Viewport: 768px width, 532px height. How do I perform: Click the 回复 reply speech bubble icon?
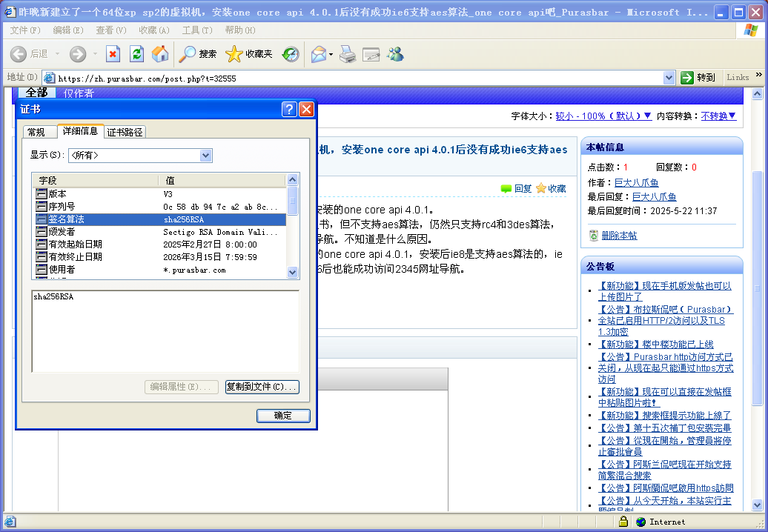tap(506, 188)
